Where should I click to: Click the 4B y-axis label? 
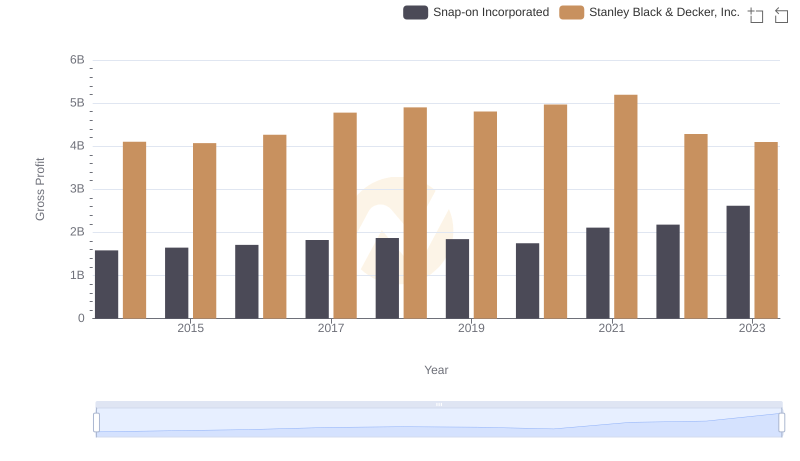pyautogui.click(x=77, y=146)
